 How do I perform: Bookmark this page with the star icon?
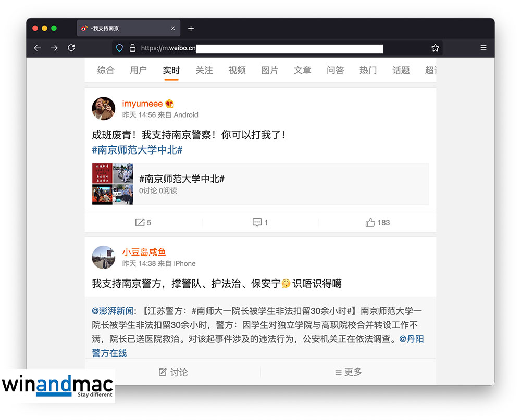pyautogui.click(x=435, y=48)
